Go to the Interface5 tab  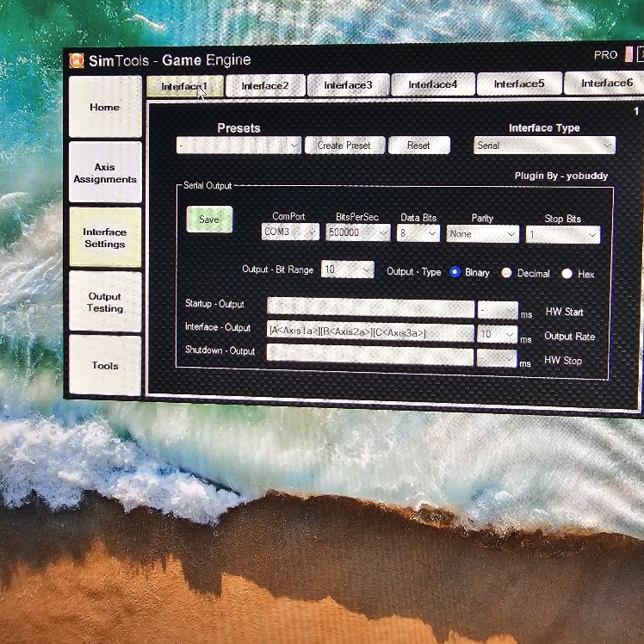click(x=519, y=84)
